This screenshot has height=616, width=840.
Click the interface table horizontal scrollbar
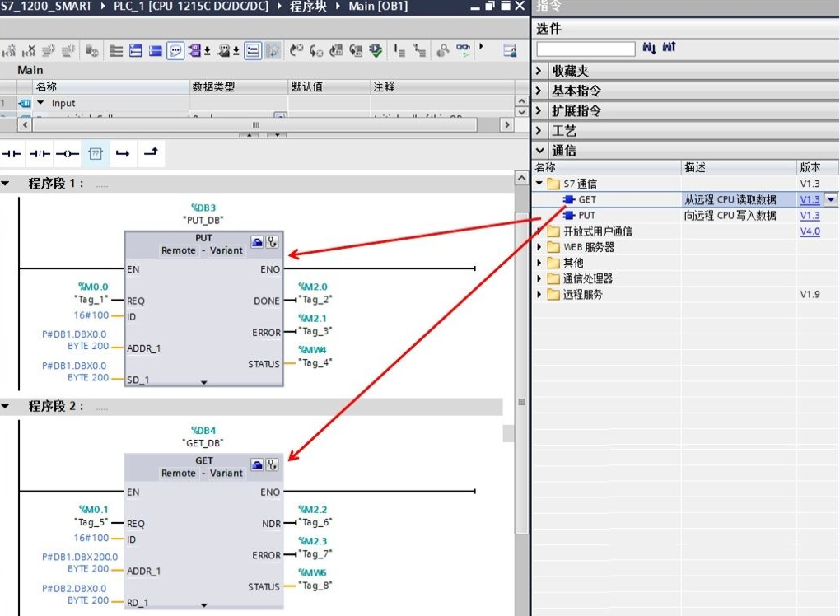pos(255,125)
